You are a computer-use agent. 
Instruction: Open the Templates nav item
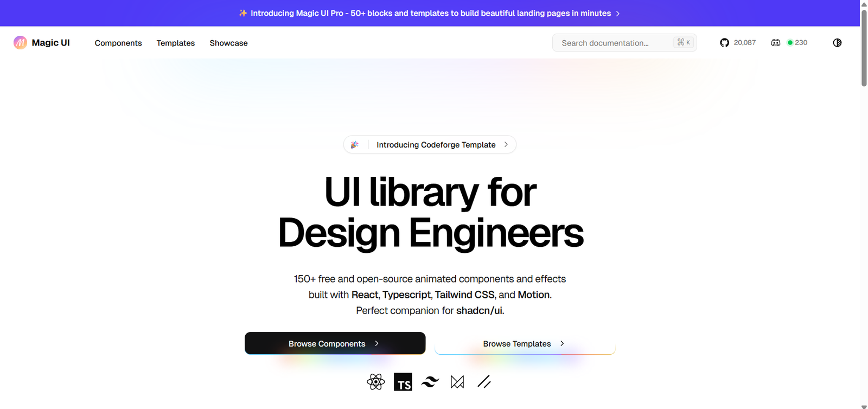(x=175, y=43)
